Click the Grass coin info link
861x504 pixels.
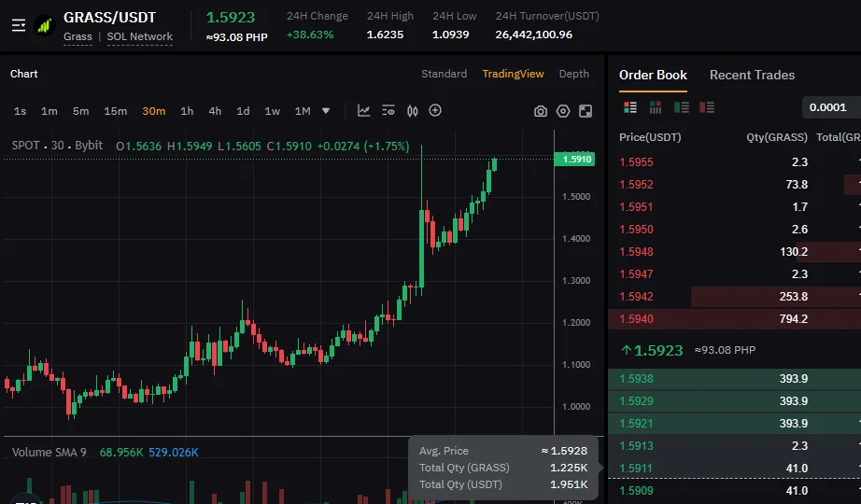[78, 36]
